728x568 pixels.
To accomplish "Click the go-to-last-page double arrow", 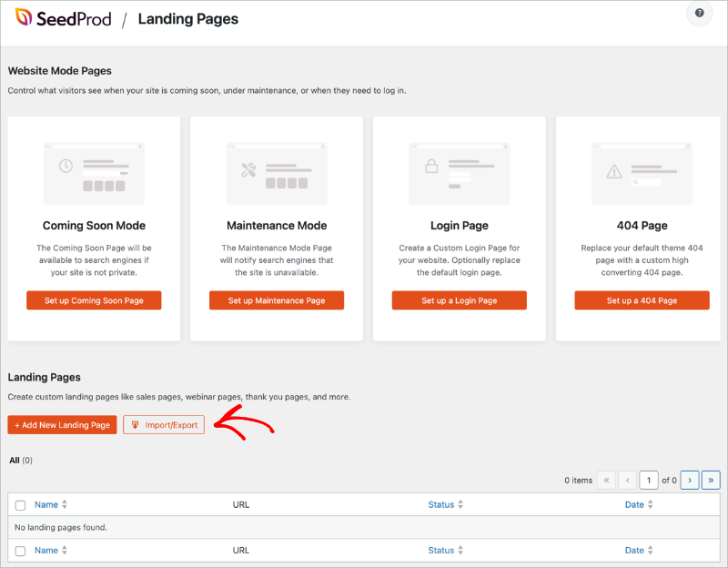I will (711, 480).
